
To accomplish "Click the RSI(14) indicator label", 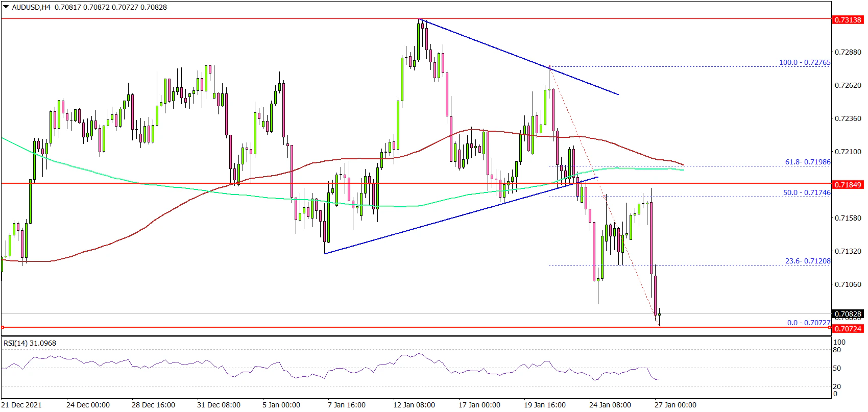I will click(30, 343).
